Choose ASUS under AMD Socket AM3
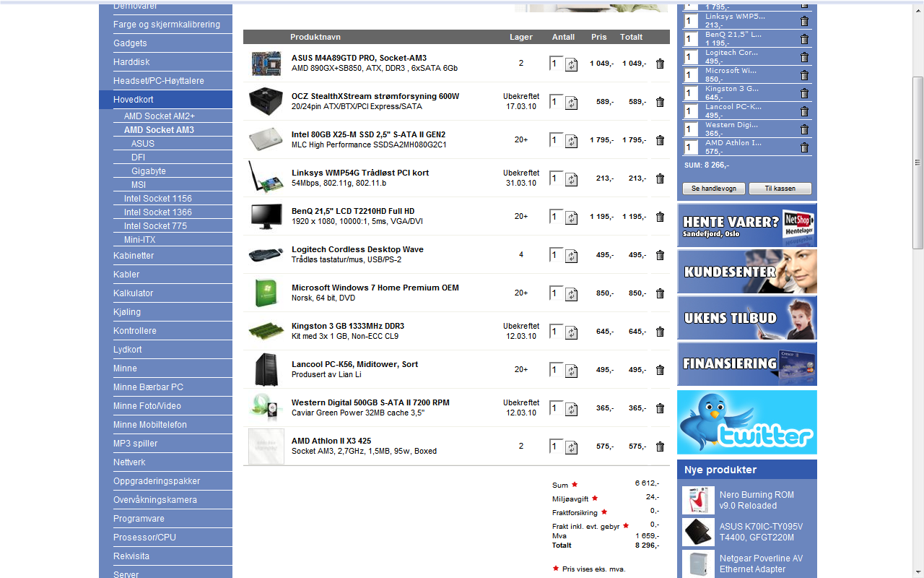This screenshot has width=924, height=578. click(143, 144)
